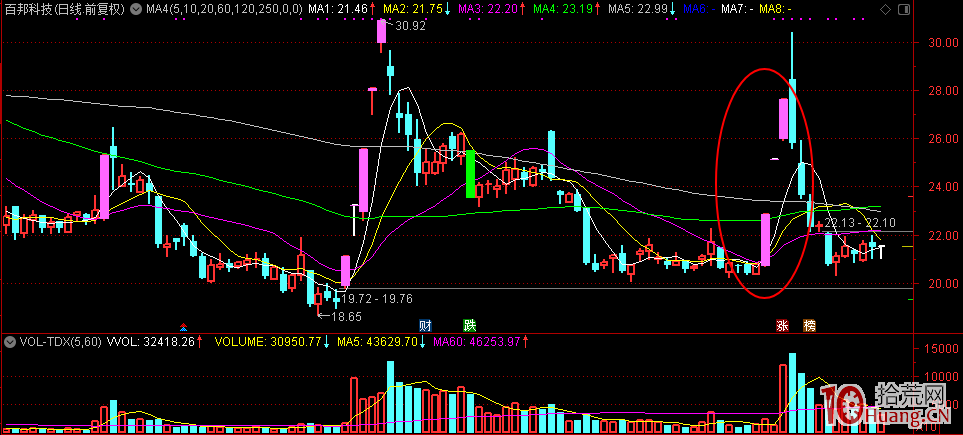
Task: Click the stock title 百邦科技(日线.前复权)
Action: click(64, 9)
